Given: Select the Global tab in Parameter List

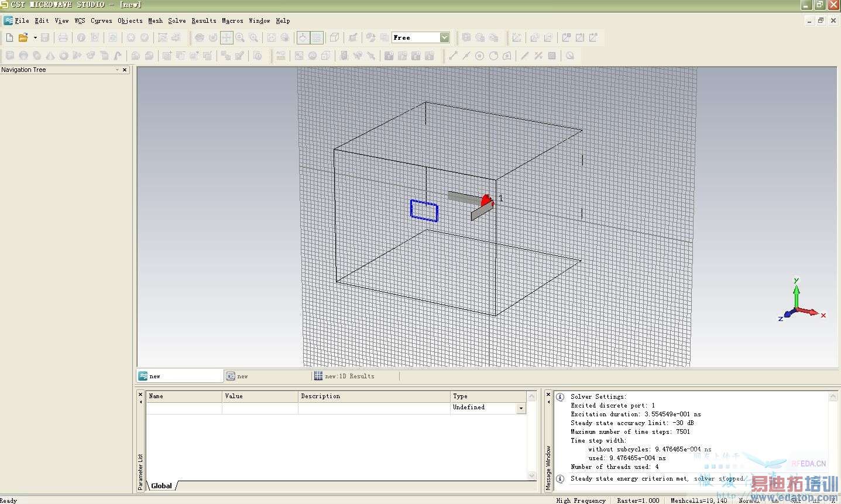Looking at the screenshot, I should [x=162, y=486].
